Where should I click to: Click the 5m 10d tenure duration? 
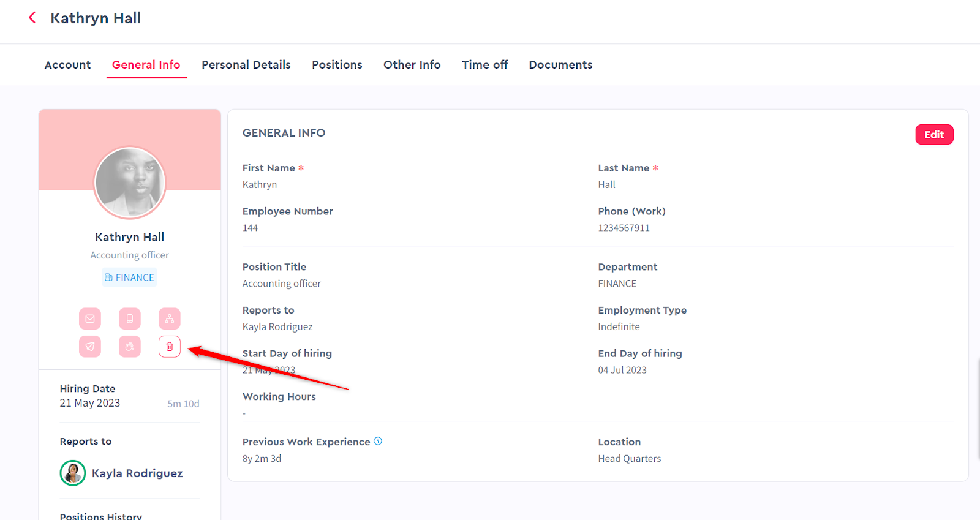tap(183, 404)
